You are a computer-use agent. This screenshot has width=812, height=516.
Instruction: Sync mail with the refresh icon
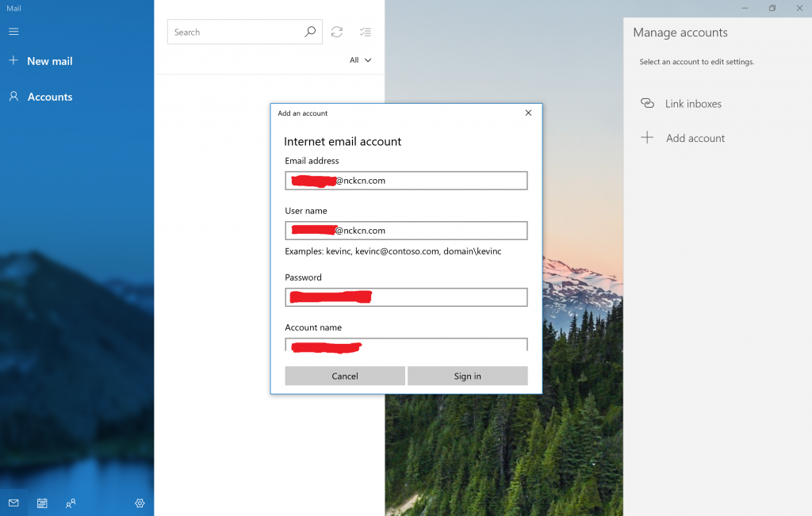pyautogui.click(x=336, y=32)
